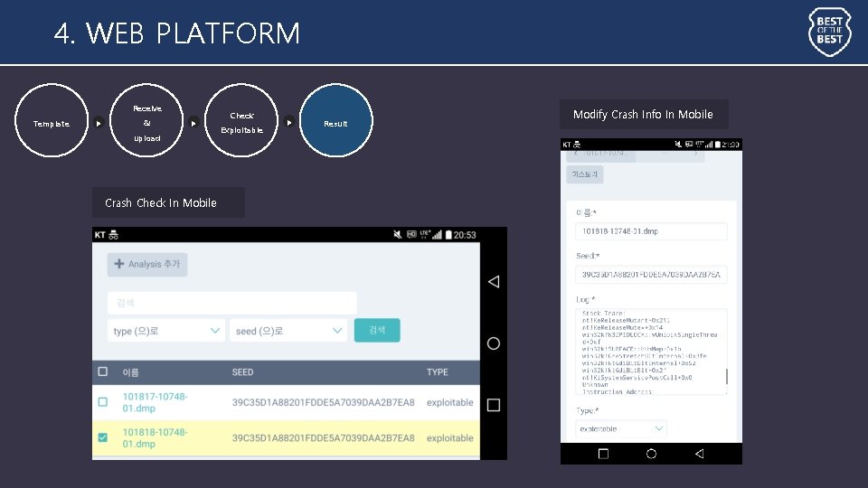Check the box for 101817-10748-01.dmp
The image size is (868, 488).
pos(103,402)
